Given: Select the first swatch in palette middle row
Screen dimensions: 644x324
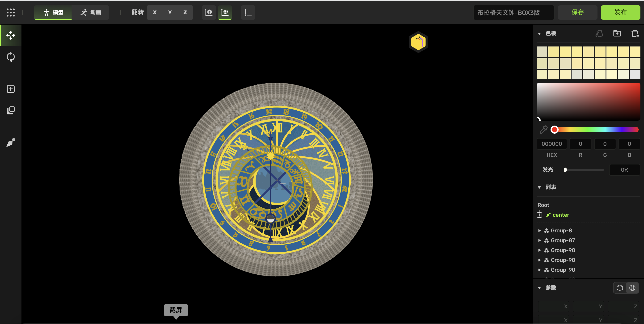Looking at the screenshot, I should tap(542, 63).
